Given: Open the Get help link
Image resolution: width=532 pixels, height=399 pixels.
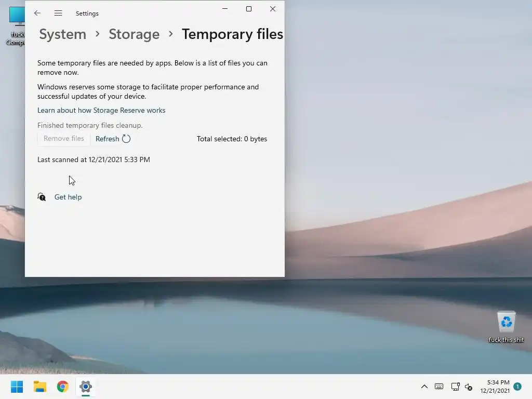Looking at the screenshot, I should pos(68,197).
